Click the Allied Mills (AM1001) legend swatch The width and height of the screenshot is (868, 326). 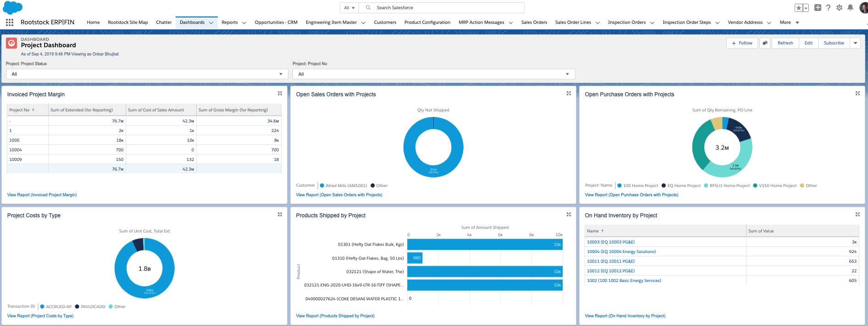pyautogui.click(x=322, y=186)
